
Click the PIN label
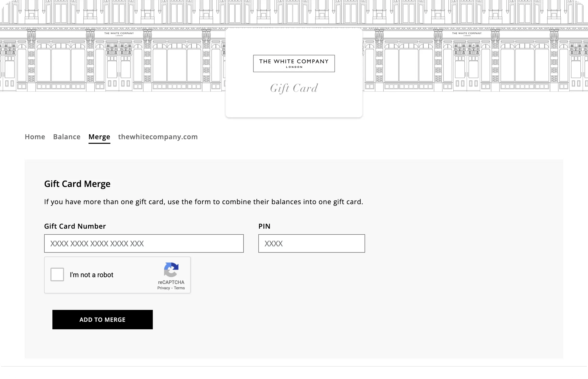264,226
